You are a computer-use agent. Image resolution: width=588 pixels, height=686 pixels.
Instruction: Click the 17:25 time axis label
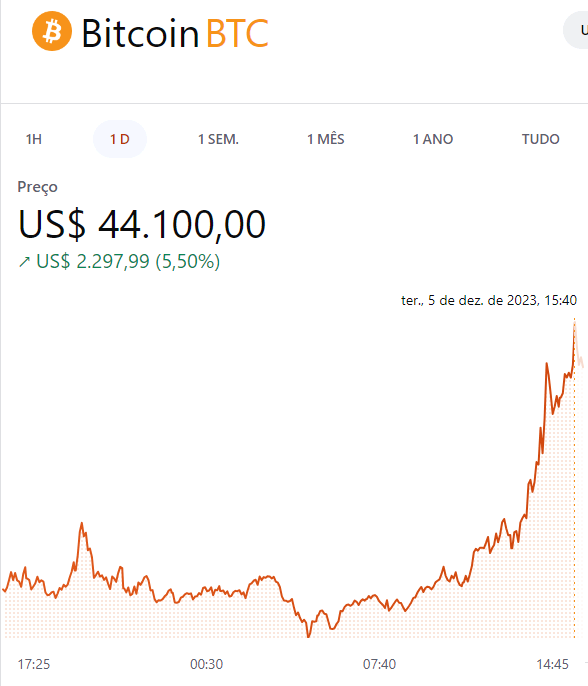pos(34,664)
